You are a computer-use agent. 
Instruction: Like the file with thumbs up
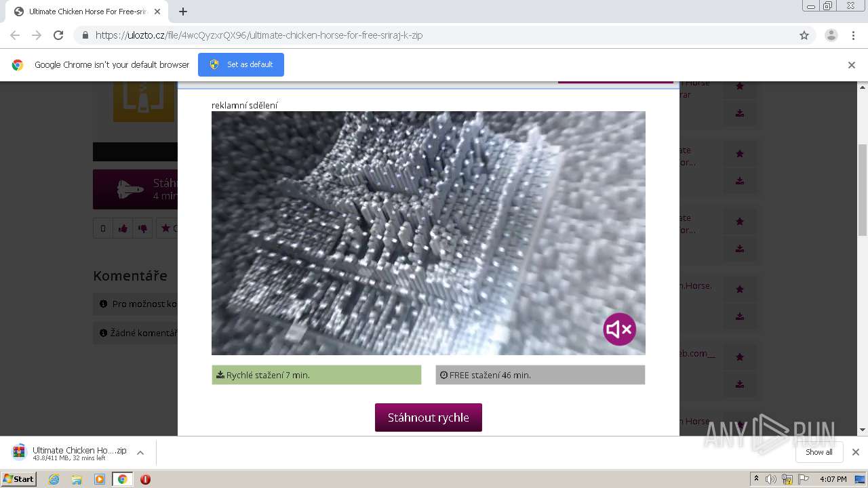tap(123, 228)
